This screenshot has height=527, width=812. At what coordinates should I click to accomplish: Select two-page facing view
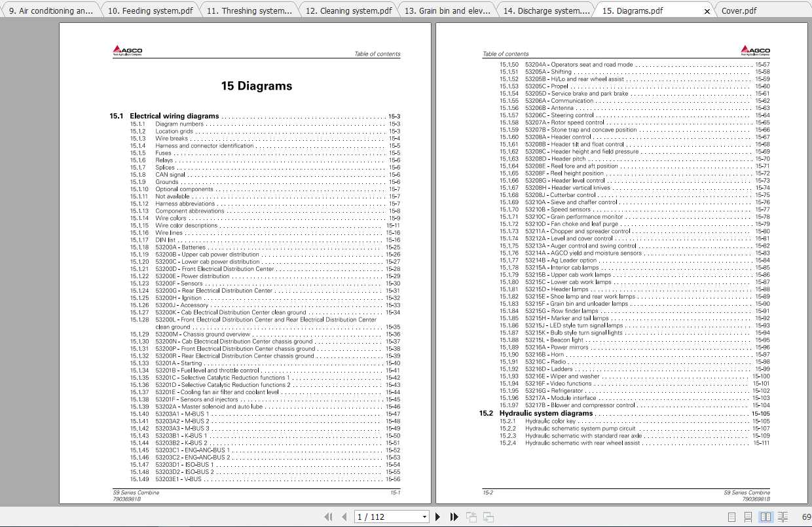point(766,517)
